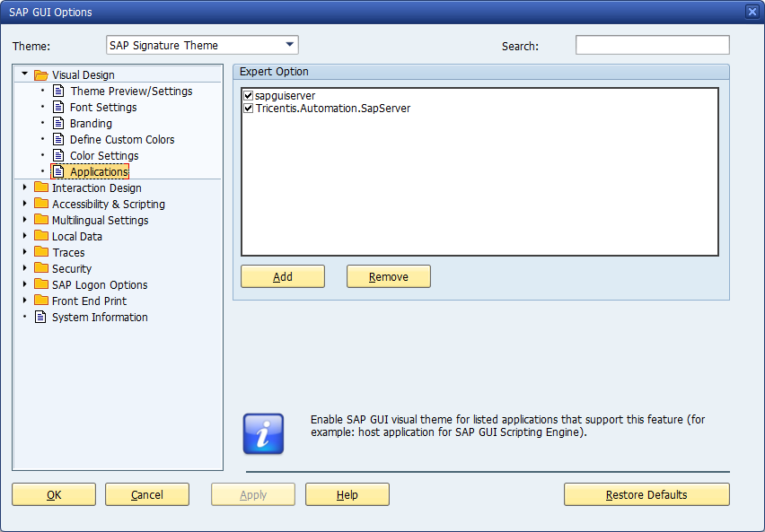Image resolution: width=765 pixels, height=532 pixels.
Task: Expand the Accessibility & Scripting node
Action: 25,204
